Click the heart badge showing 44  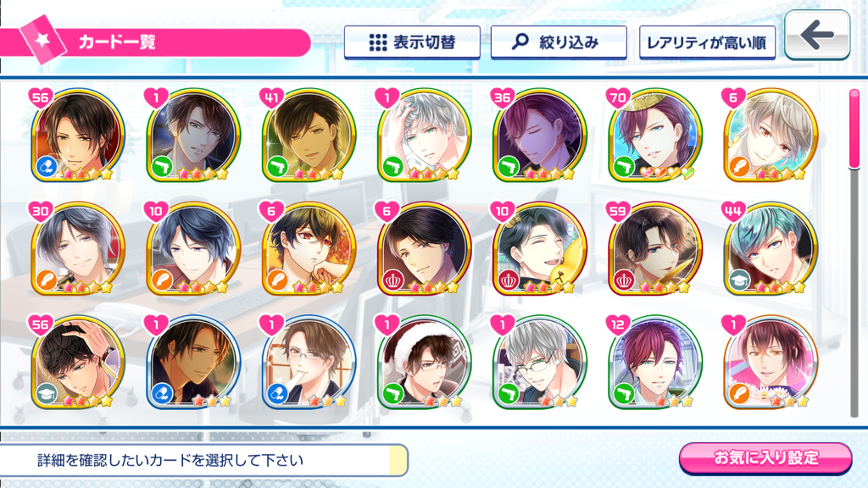[x=733, y=211]
